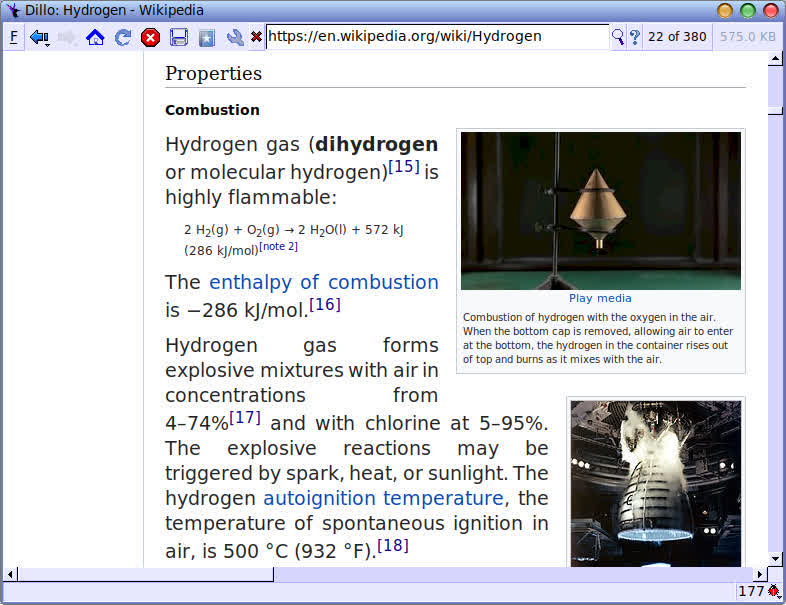Click the forward navigation arrow
786x605 pixels.
click(67, 38)
